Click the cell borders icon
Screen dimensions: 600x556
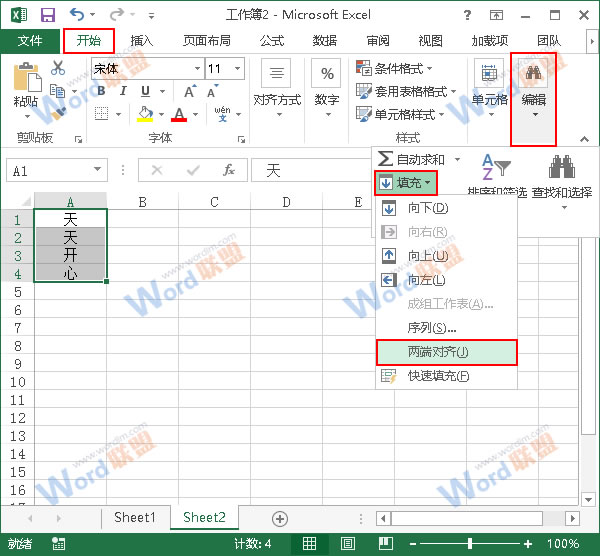coord(101,114)
